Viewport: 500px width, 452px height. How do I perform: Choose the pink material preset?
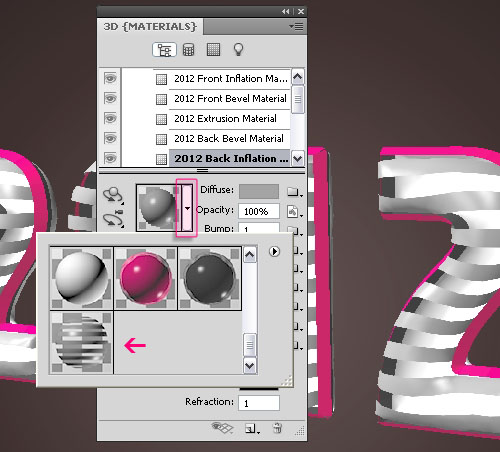(x=146, y=279)
